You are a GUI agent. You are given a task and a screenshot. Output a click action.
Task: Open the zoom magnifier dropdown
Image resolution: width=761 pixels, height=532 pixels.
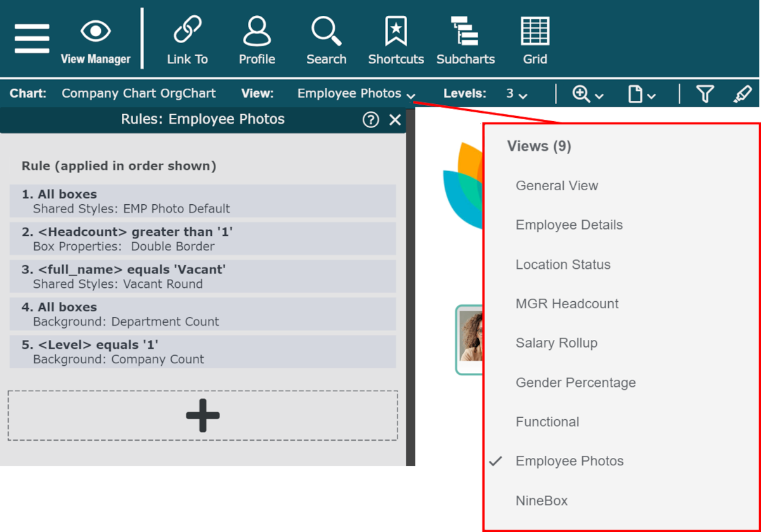pos(588,94)
